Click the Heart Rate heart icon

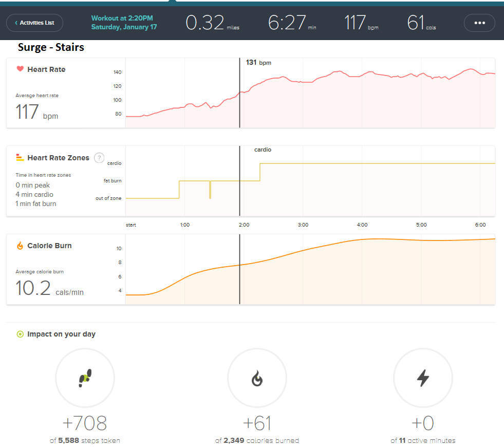point(20,69)
